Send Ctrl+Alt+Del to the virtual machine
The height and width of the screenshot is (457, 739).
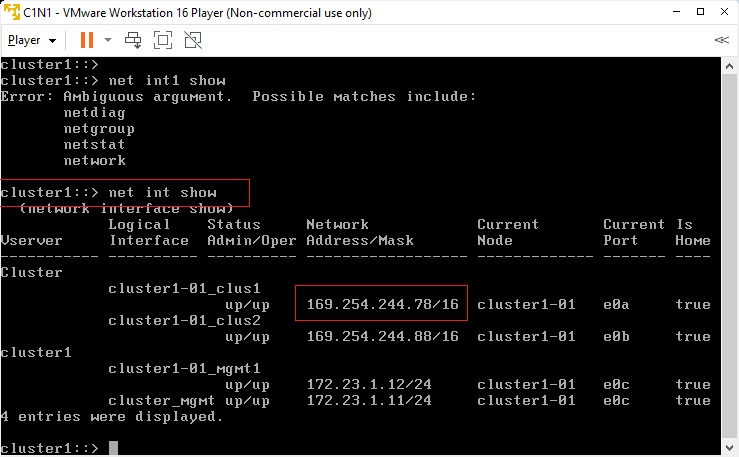tap(133, 41)
